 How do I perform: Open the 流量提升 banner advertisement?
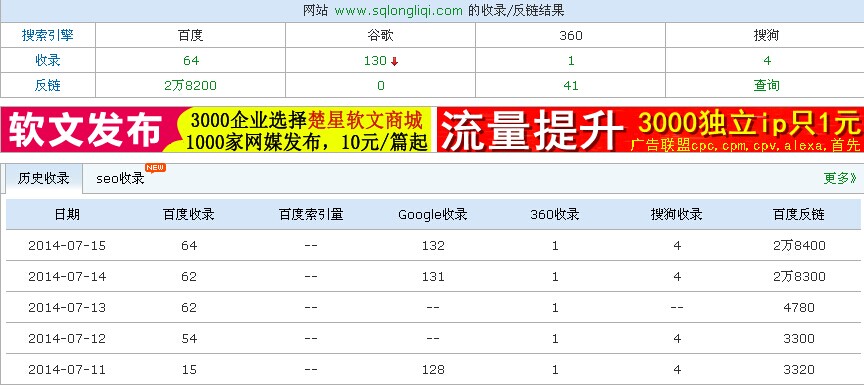point(650,129)
